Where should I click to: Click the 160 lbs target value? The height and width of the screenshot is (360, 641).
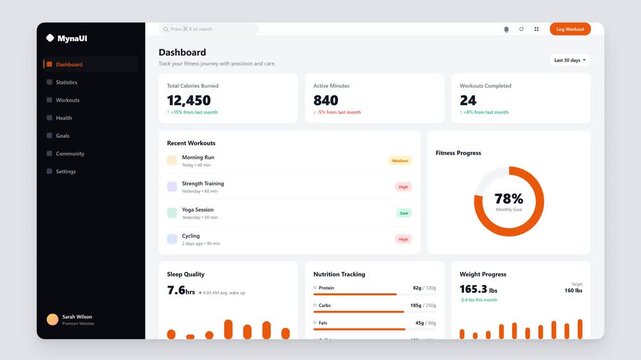point(573,291)
